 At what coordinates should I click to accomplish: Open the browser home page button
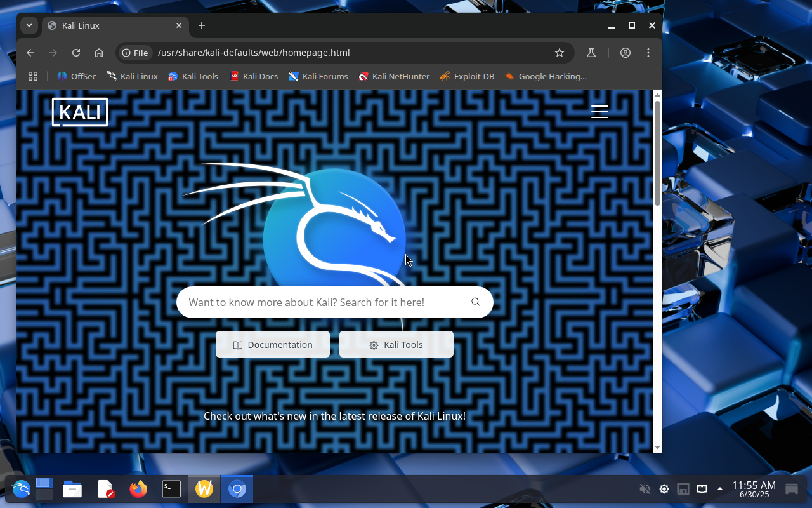point(99,53)
